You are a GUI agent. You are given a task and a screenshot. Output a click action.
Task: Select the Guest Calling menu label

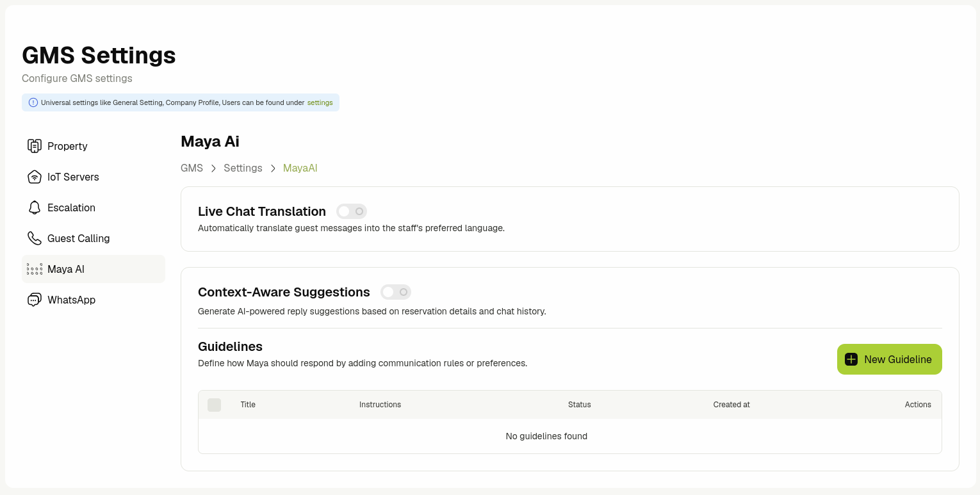(79, 238)
